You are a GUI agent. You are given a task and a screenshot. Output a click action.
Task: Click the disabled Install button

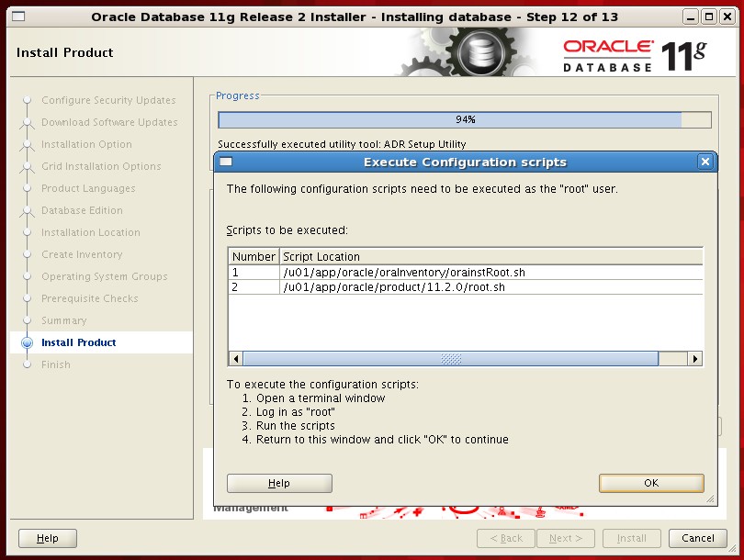[632, 538]
